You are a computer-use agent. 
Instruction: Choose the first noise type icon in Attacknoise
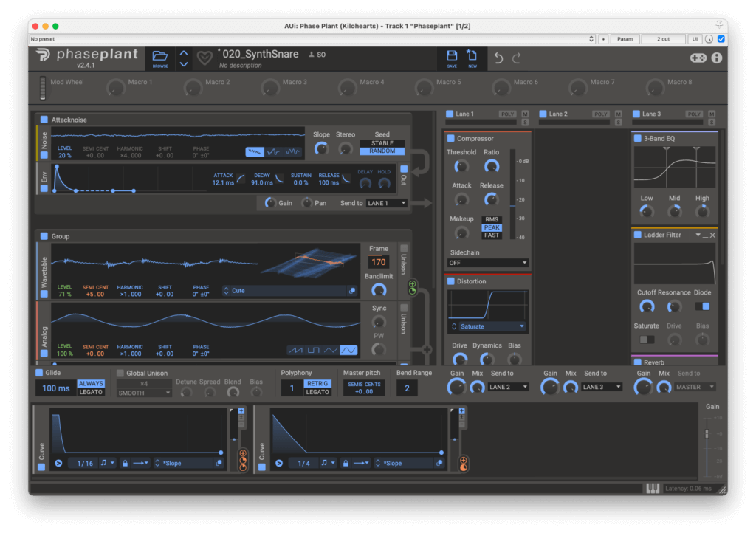[x=255, y=152]
